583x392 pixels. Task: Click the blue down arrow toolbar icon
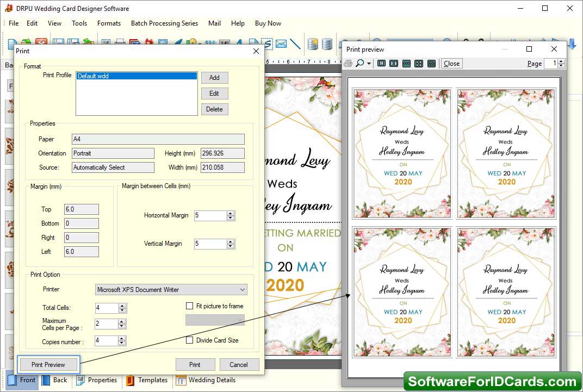click(572, 44)
